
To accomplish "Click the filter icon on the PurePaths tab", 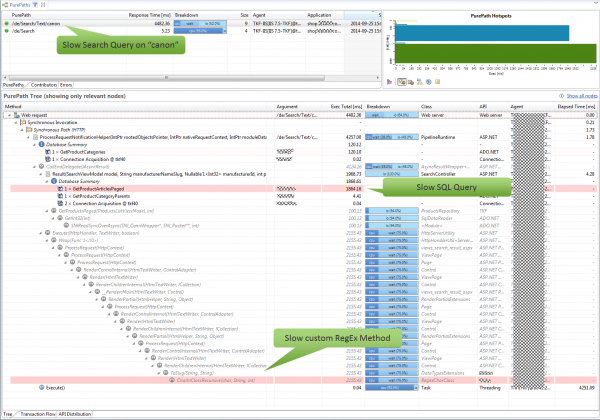I will tap(35, 5).
